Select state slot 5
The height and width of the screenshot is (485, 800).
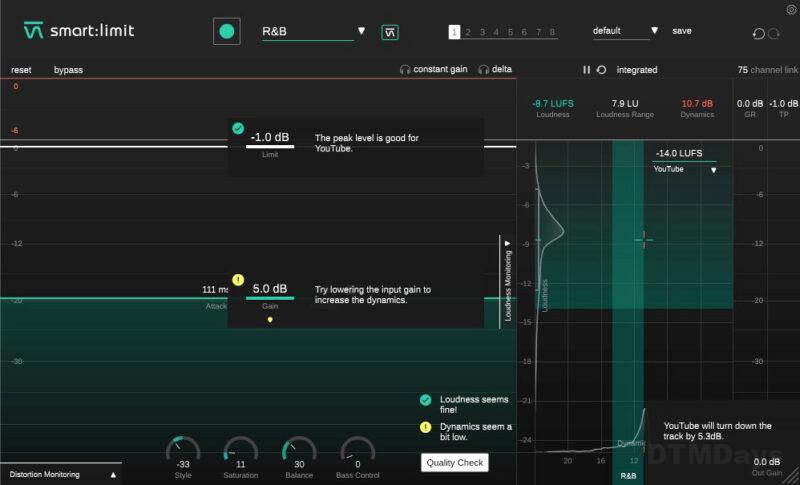tap(510, 32)
